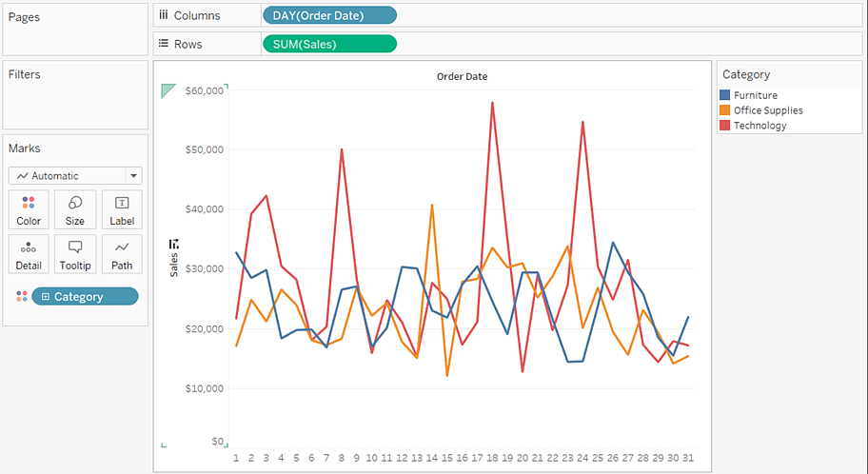This screenshot has width=868, height=474.
Task: Click the Order Date axis header
Action: pyautogui.click(x=462, y=76)
